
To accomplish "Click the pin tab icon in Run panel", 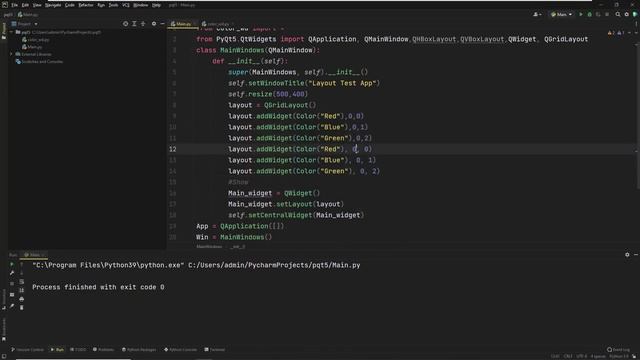I will click(x=12, y=306).
